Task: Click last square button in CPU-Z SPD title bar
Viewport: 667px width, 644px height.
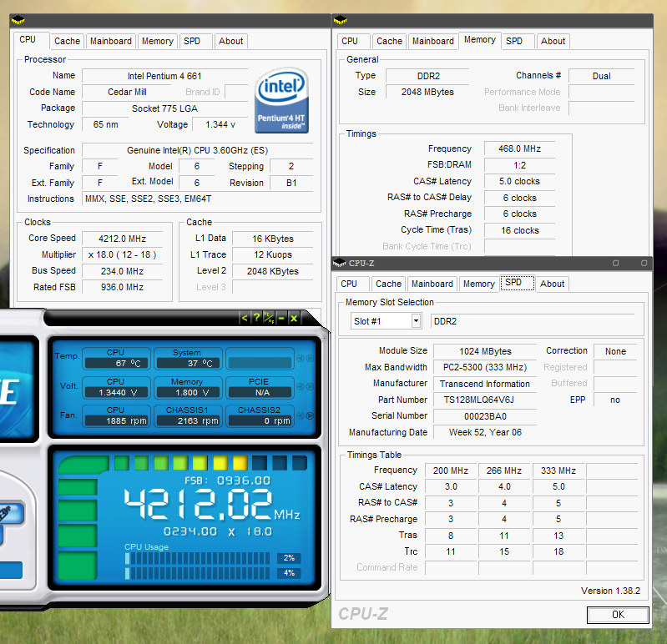Action: coord(644,263)
